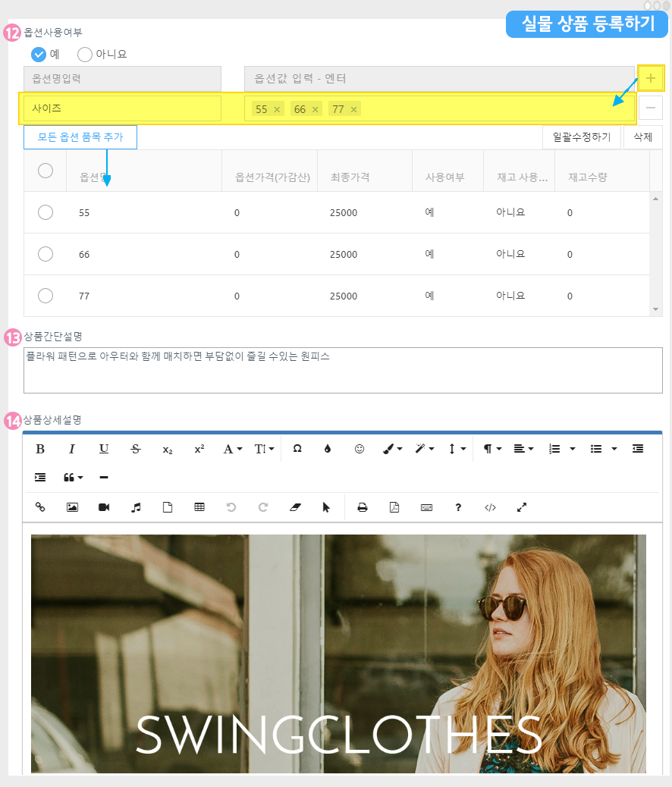The width and height of the screenshot is (672, 787).
Task: Expand the paragraph alignment dropdown
Action: tap(523, 449)
